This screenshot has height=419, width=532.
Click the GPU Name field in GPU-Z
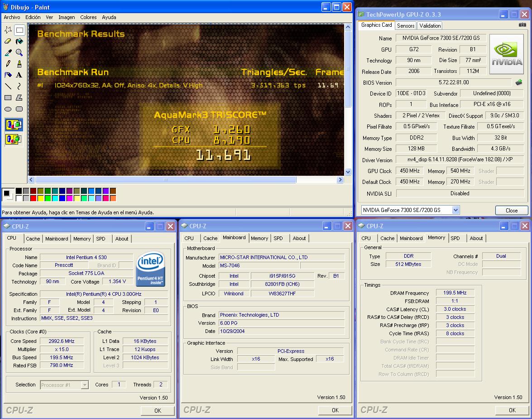441,38
